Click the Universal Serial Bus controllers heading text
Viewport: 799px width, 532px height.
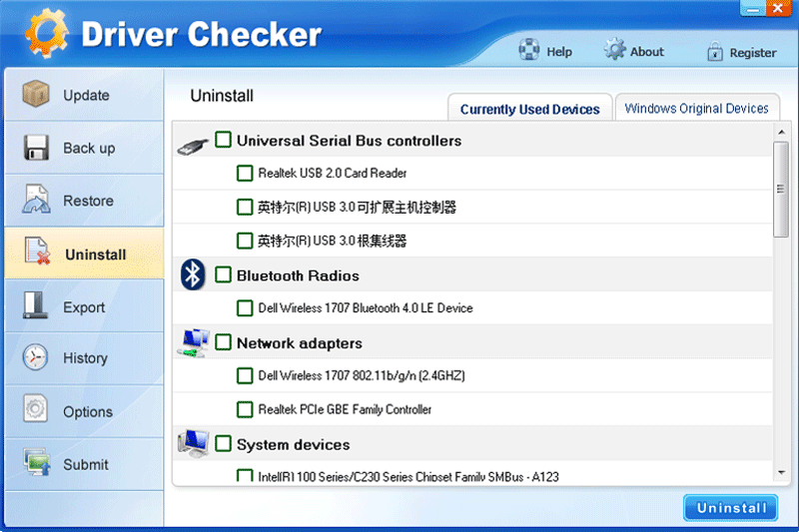click(349, 141)
